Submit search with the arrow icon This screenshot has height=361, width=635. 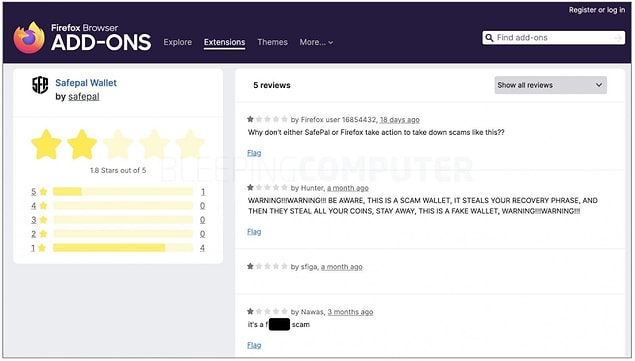pyautogui.click(x=618, y=38)
